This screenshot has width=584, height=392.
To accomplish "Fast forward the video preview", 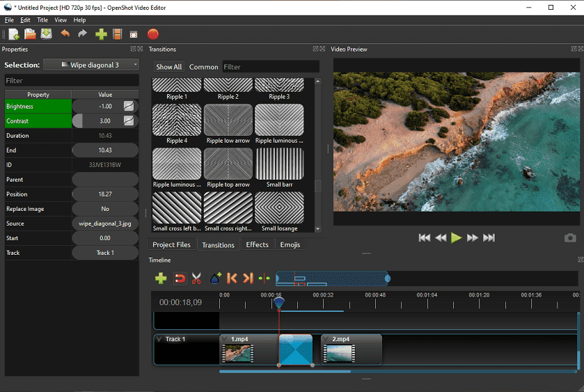I will click(x=473, y=237).
